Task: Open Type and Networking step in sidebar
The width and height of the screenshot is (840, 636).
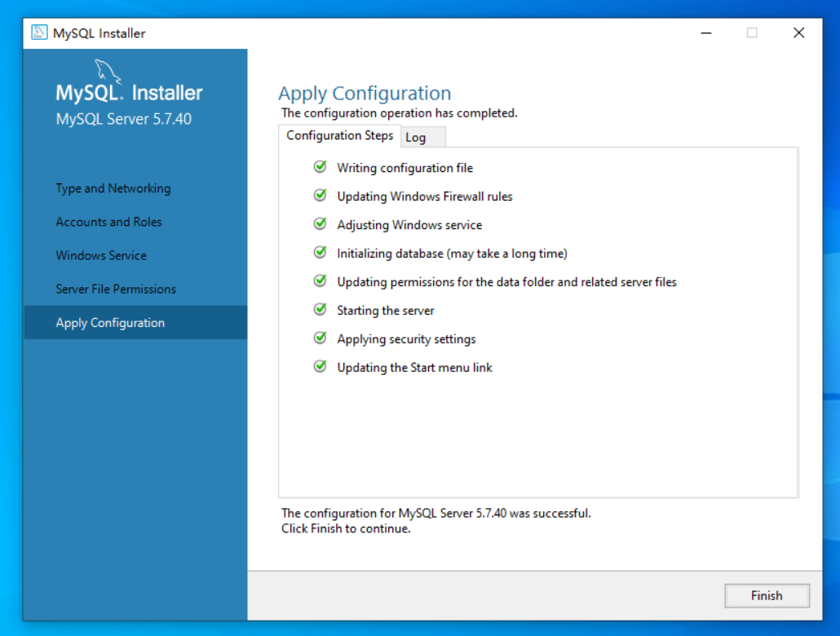Action: click(113, 188)
